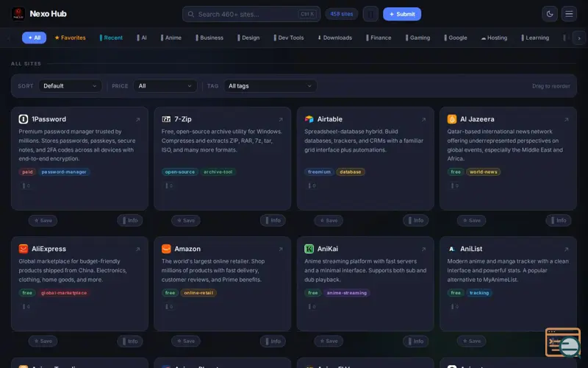Image resolution: width=588 pixels, height=368 pixels.
Task: Save AliExpress to favorites
Action: (43, 341)
